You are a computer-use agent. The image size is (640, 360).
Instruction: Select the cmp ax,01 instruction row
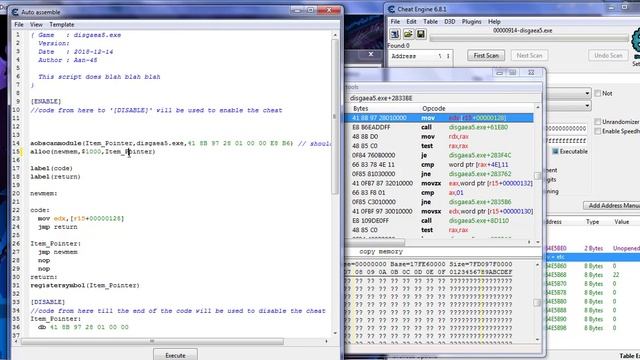pos(439,193)
